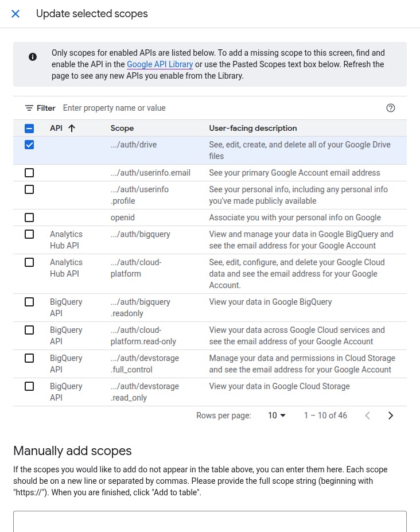Check the devstorage.read_only scope checkbox

29,386
